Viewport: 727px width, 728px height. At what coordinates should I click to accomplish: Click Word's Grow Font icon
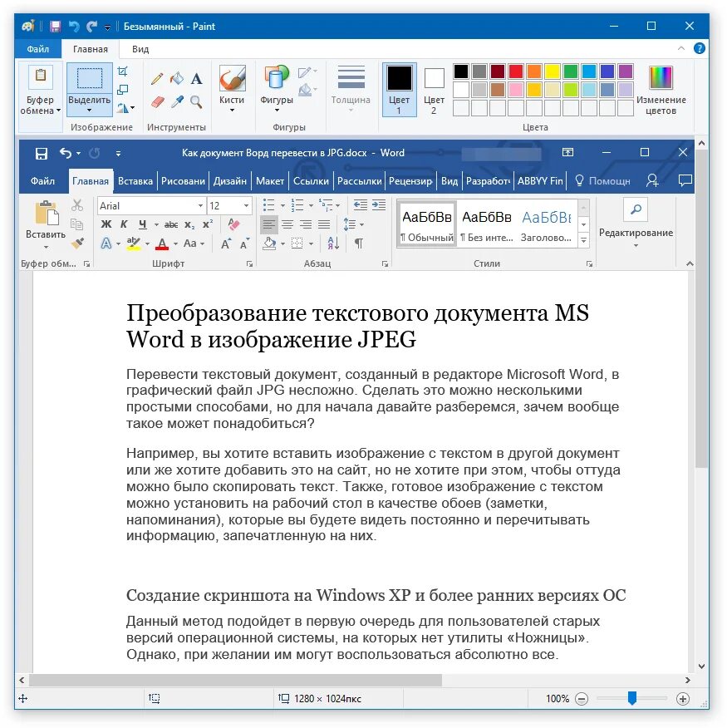(x=226, y=243)
